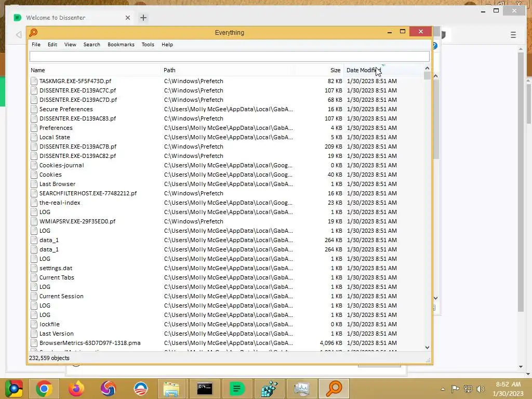This screenshot has width=532, height=399.
Task: Click file icon of DISSENTER.EXE-D139AC7C.pf
Action: point(34,90)
